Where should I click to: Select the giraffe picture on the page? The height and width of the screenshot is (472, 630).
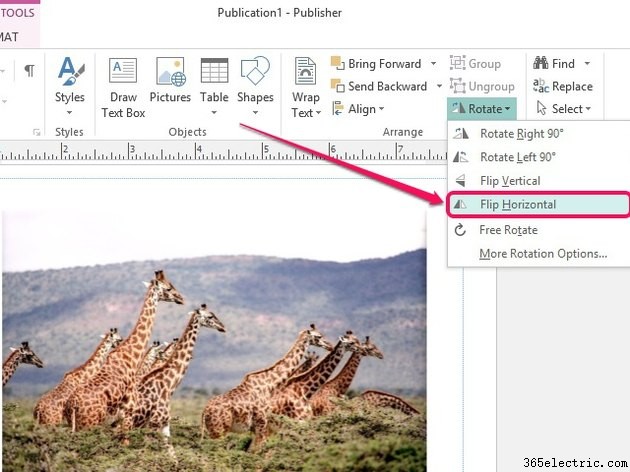214,341
